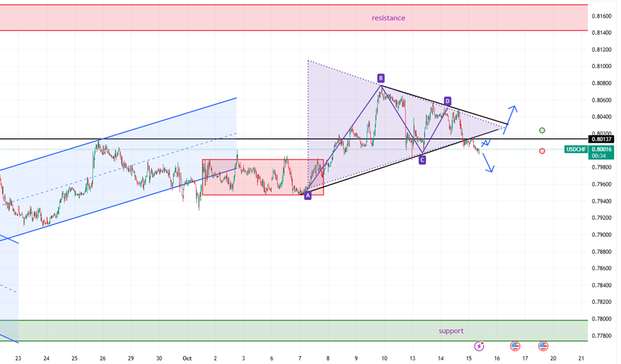The width and height of the screenshot is (621, 364).
Task: Select the pattern point labeled B
Action: 381,78
